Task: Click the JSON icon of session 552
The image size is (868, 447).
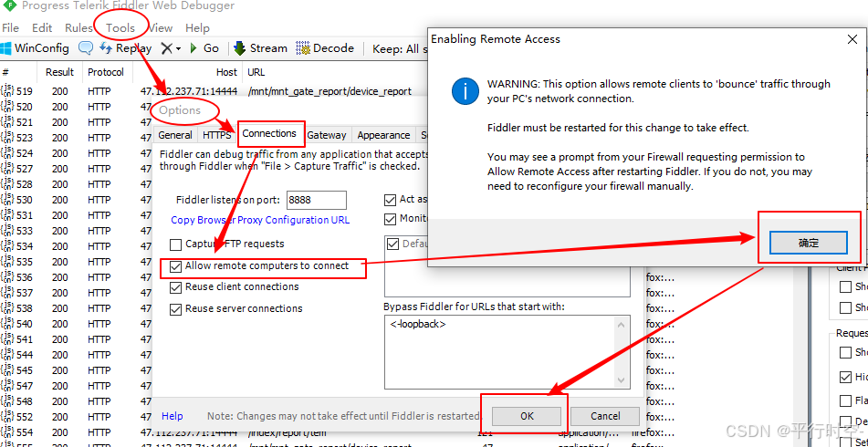Action: click(7, 417)
